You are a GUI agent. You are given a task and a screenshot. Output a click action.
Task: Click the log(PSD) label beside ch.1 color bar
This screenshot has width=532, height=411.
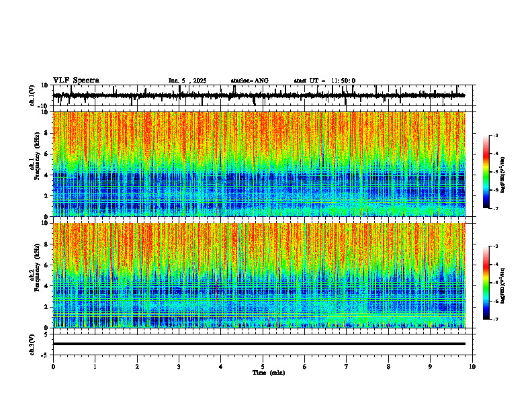click(x=504, y=175)
